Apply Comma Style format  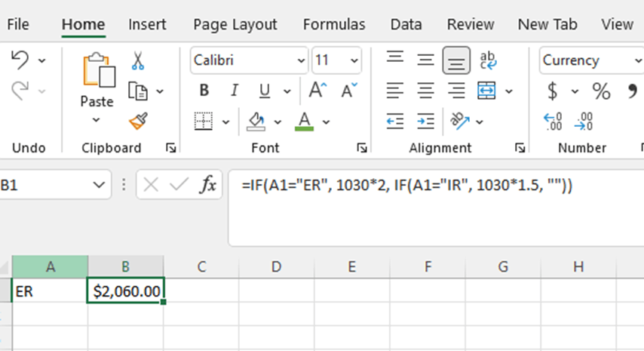click(x=633, y=90)
